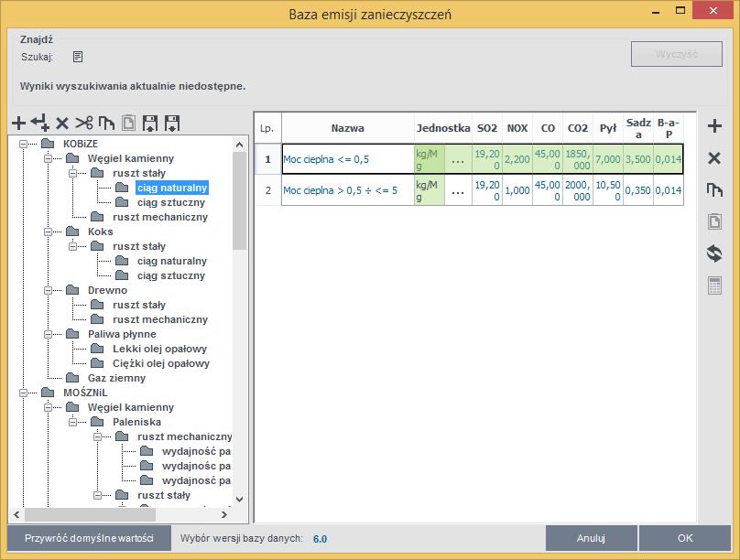The height and width of the screenshot is (560, 740).
Task: Click row header number 2 in table
Action: 268,190
